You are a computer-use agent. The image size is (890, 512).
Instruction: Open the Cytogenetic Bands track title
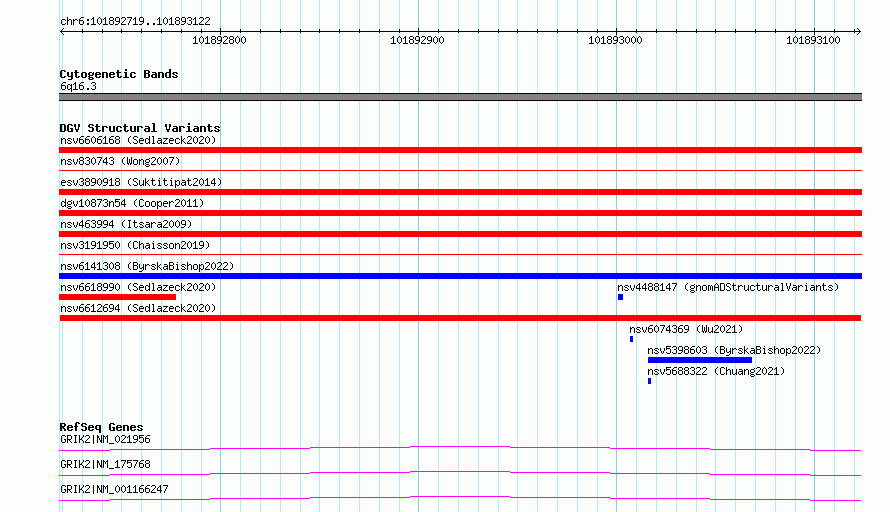tap(119, 74)
